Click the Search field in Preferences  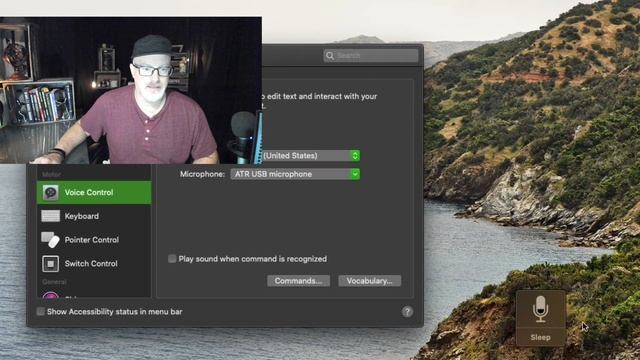coord(371,56)
